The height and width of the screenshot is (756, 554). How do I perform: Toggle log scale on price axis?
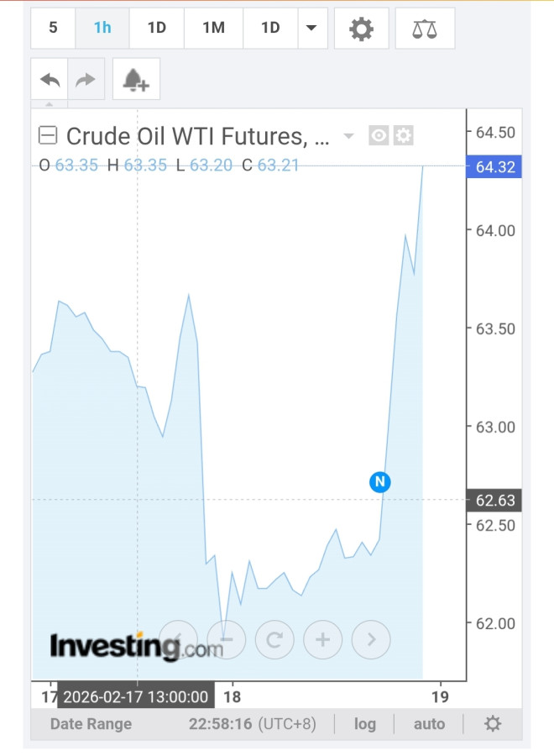(365, 724)
